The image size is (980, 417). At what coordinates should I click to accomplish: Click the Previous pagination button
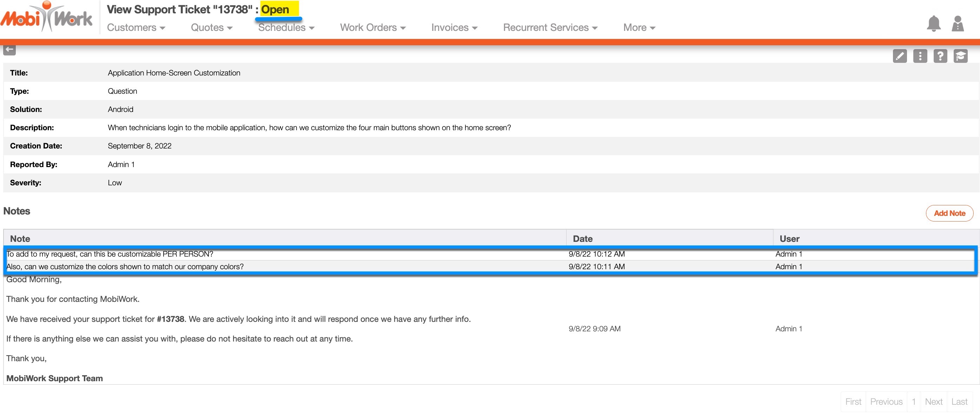click(x=886, y=402)
